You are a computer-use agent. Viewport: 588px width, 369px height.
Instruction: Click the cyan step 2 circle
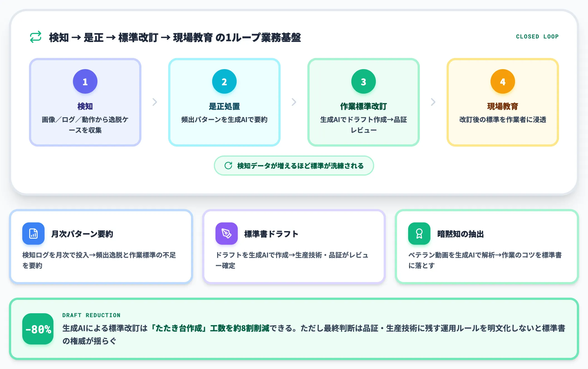224,81
